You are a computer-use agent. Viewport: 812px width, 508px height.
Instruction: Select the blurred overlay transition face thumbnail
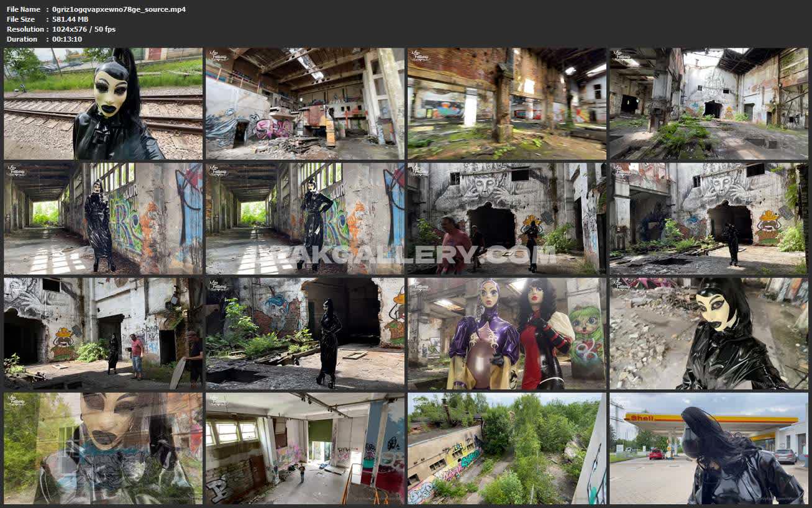pyautogui.click(x=103, y=448)
